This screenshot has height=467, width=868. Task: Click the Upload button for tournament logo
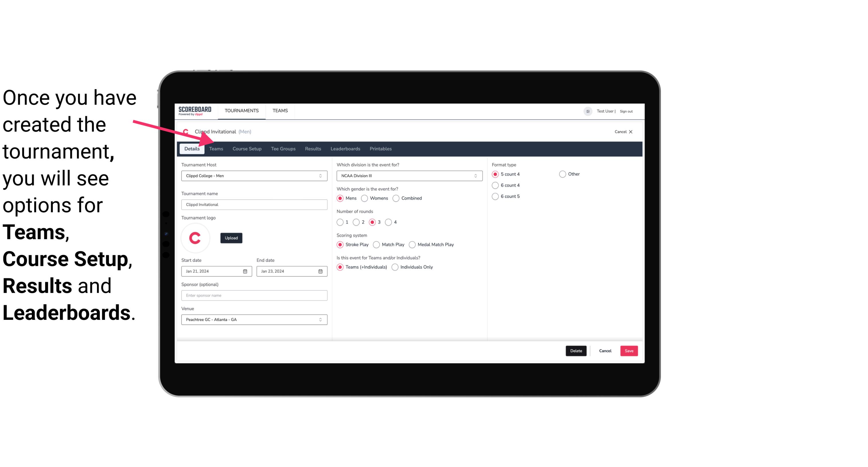coord(231,238)
